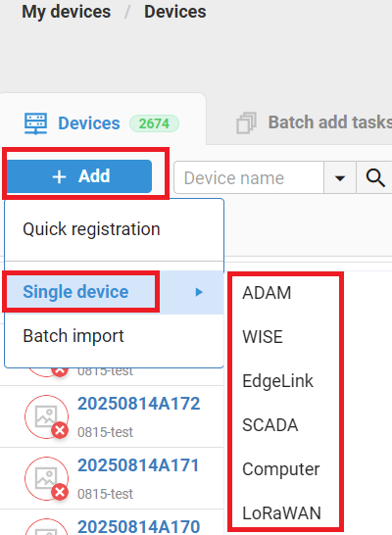
Task: Open device 20250814A171 link
Action: click(138, 465)
